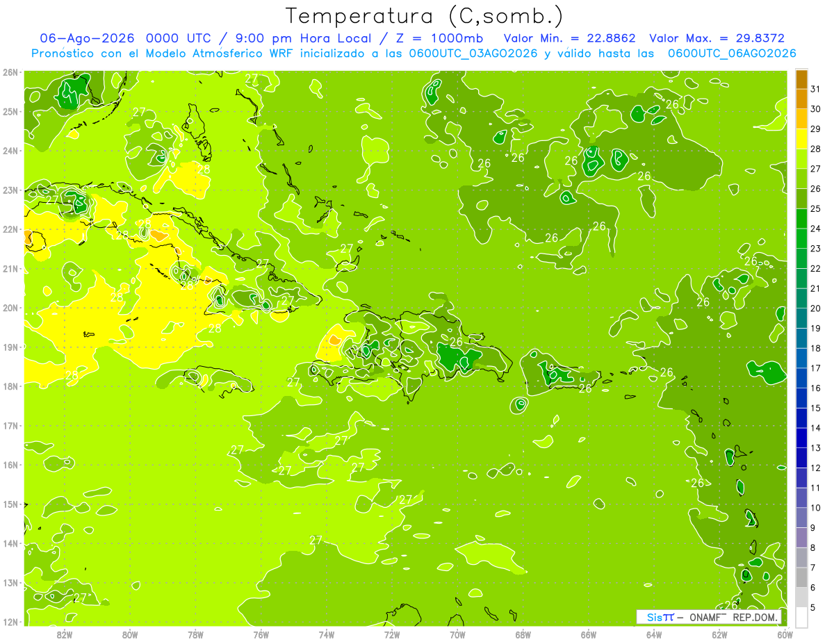Click legend value 7 on the color scale
Image resolution: width=834 pixels, height=644 pixels.
[x=813, y=568]
